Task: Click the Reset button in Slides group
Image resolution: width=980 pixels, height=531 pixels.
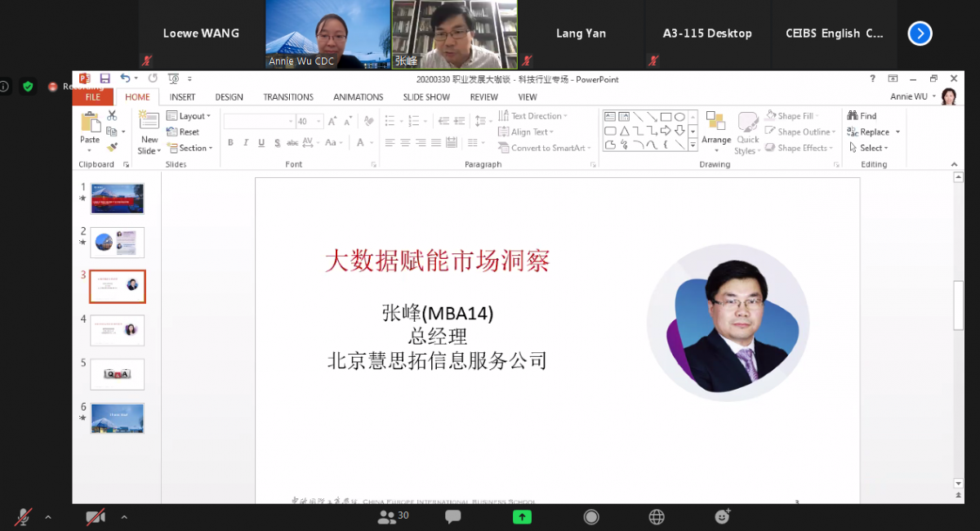Action: point(183,132)
